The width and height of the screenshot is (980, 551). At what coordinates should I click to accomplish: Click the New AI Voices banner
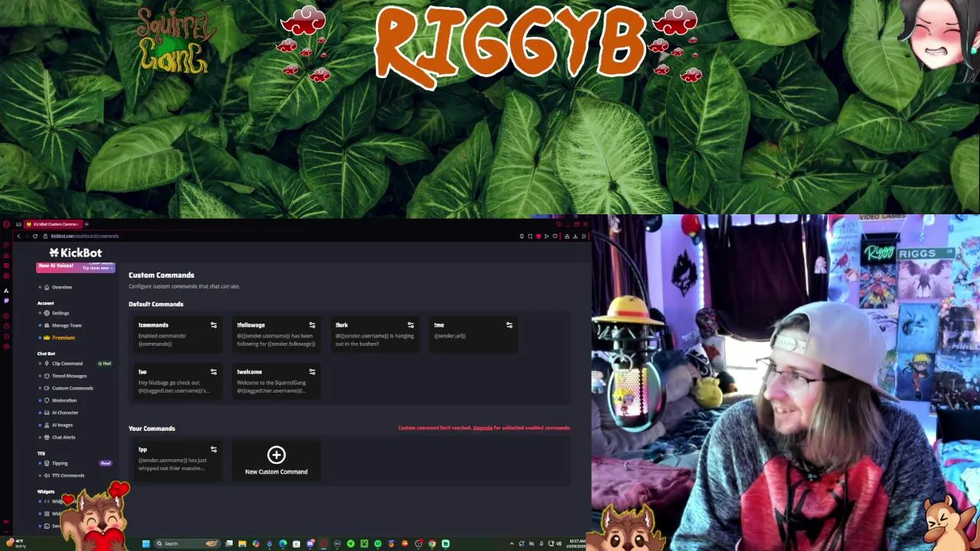[75, 266]
